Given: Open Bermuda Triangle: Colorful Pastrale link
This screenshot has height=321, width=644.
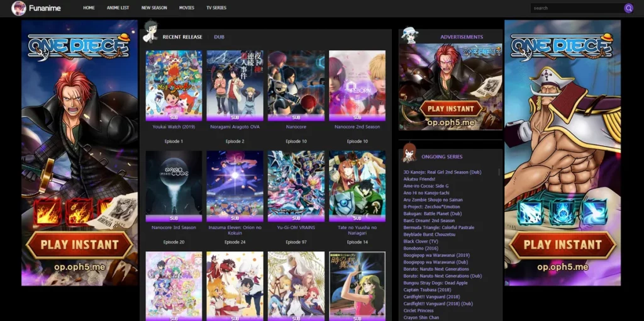Looking at the screenshot, I should coord(438,228).
